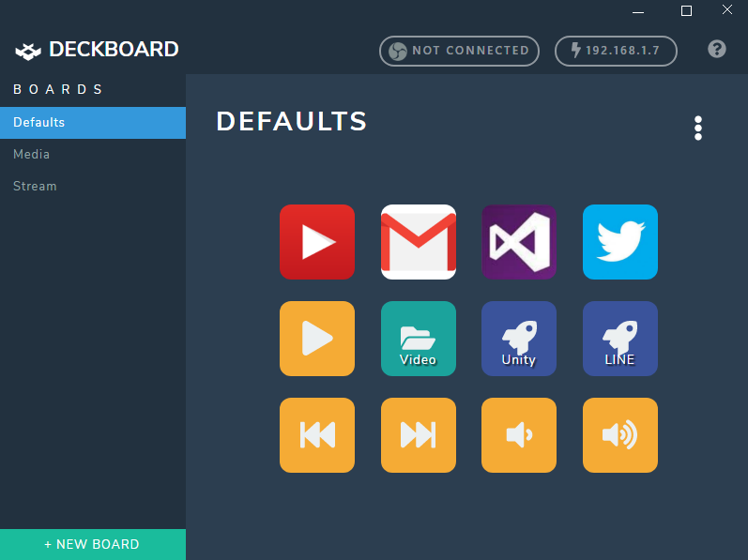
Task: Click the OBS Not Connected status button
Action: (x=459, y=51)
